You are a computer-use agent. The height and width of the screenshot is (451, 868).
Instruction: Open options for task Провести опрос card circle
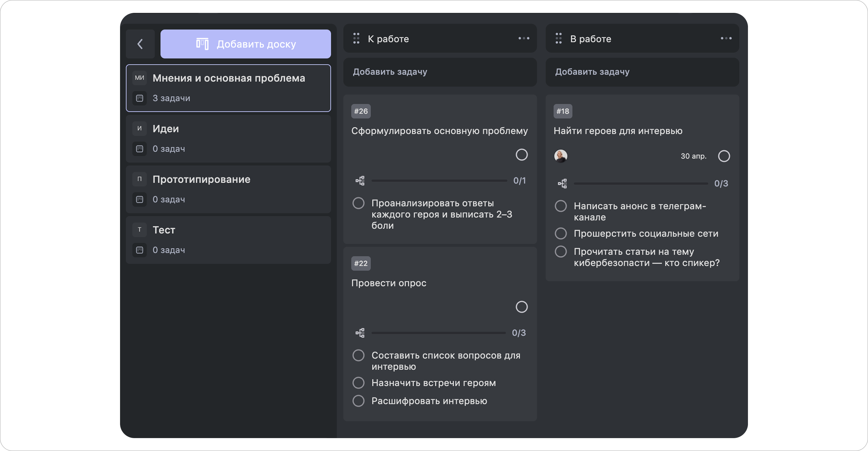point(522,307)
